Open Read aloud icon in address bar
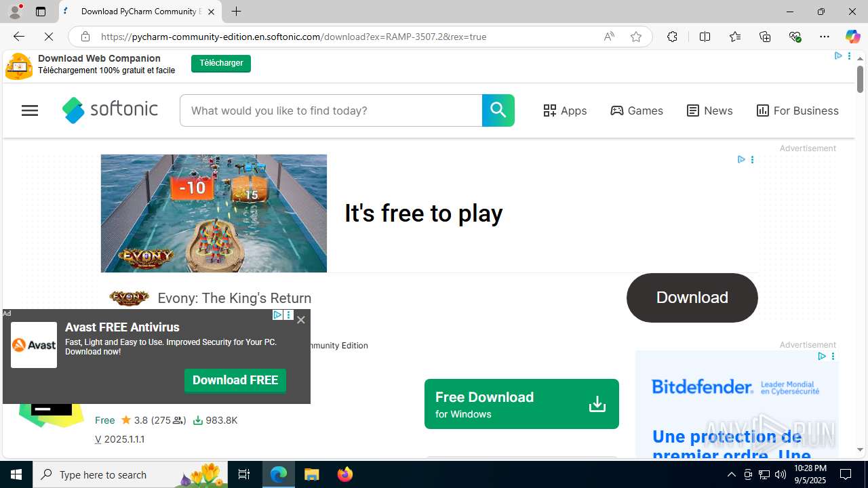868x488 pixels. click(x=609, y=37)
